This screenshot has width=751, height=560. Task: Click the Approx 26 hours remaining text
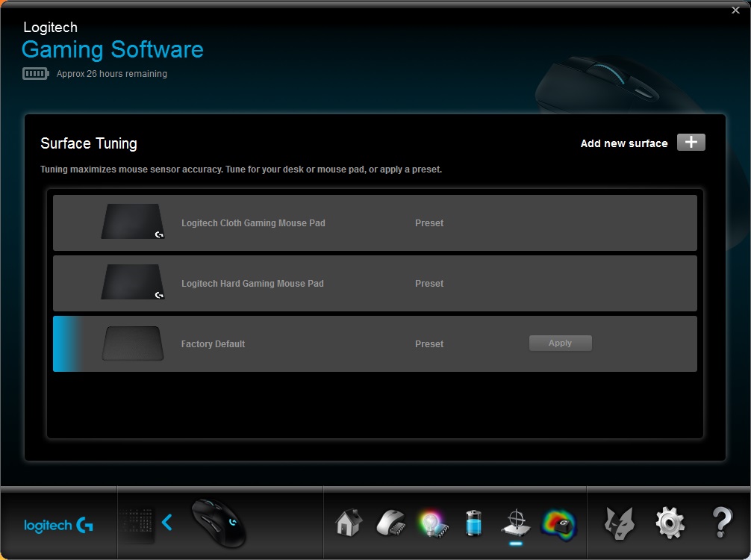click(x=111, y=74)
